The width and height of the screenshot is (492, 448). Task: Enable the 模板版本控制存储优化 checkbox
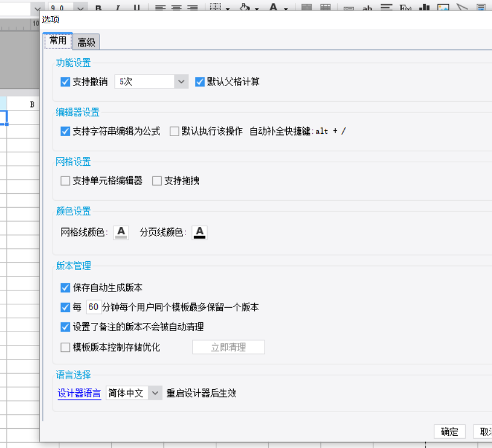65,347
